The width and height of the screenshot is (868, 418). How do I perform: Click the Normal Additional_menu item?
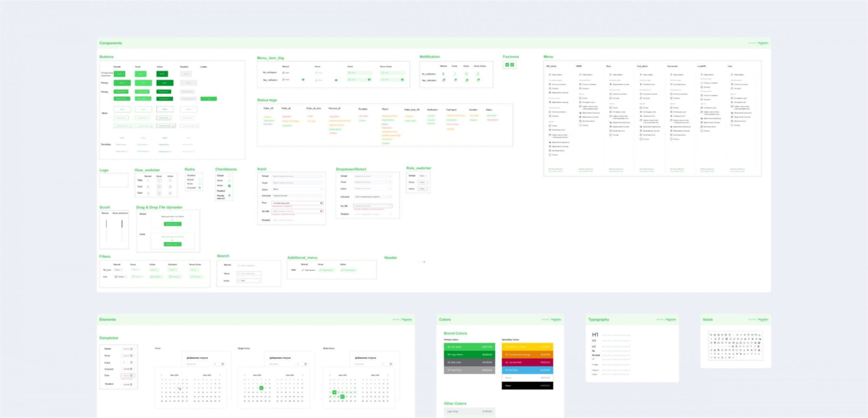tap(308, 270)
